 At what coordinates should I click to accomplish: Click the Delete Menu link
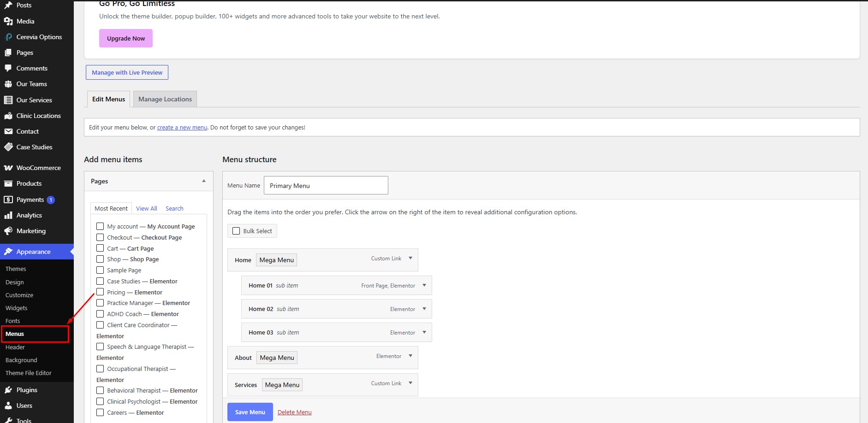point(295,412)
